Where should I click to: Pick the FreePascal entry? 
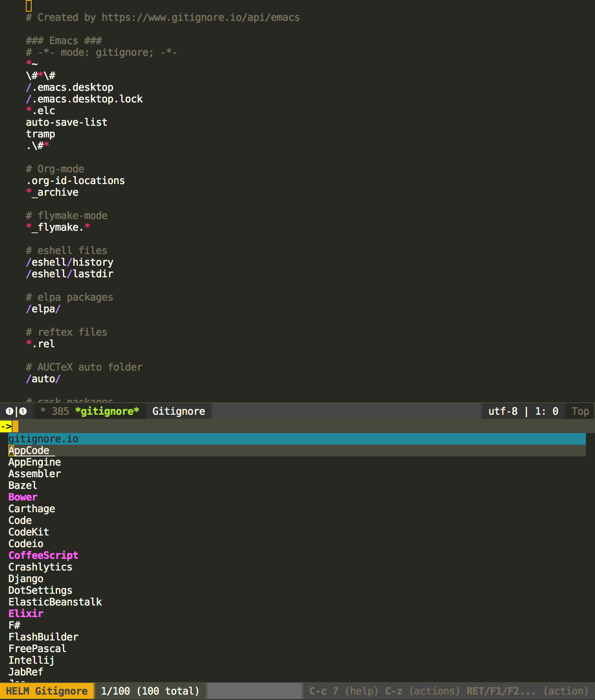37,649
